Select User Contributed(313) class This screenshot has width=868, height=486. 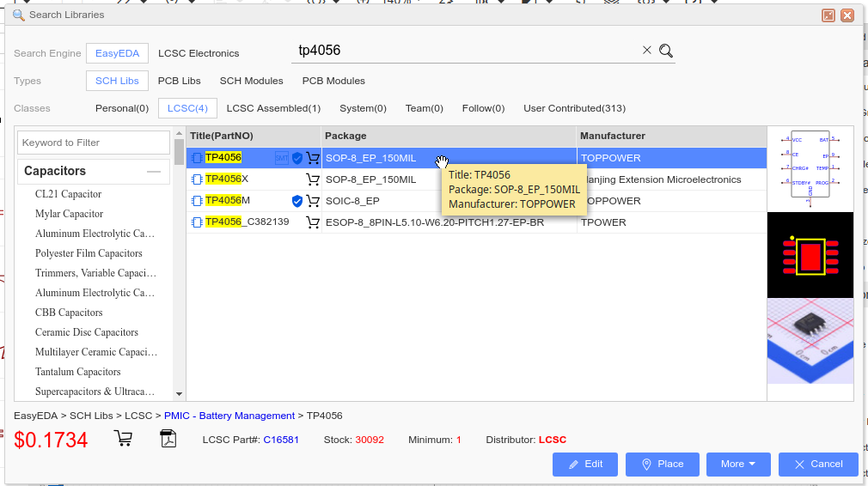pyautogui.click(x=575, y=108)
